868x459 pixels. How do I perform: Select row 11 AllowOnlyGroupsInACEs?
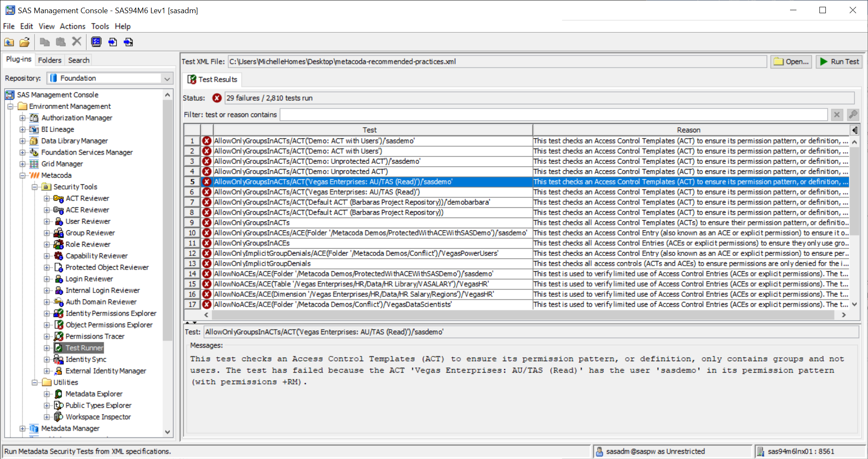tap(516, 243)
